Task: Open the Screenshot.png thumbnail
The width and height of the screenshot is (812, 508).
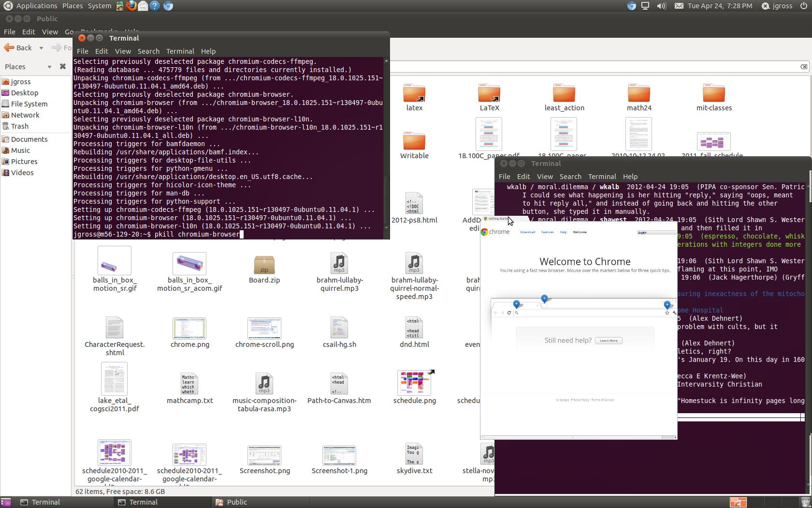Action: tap(264, 455)
